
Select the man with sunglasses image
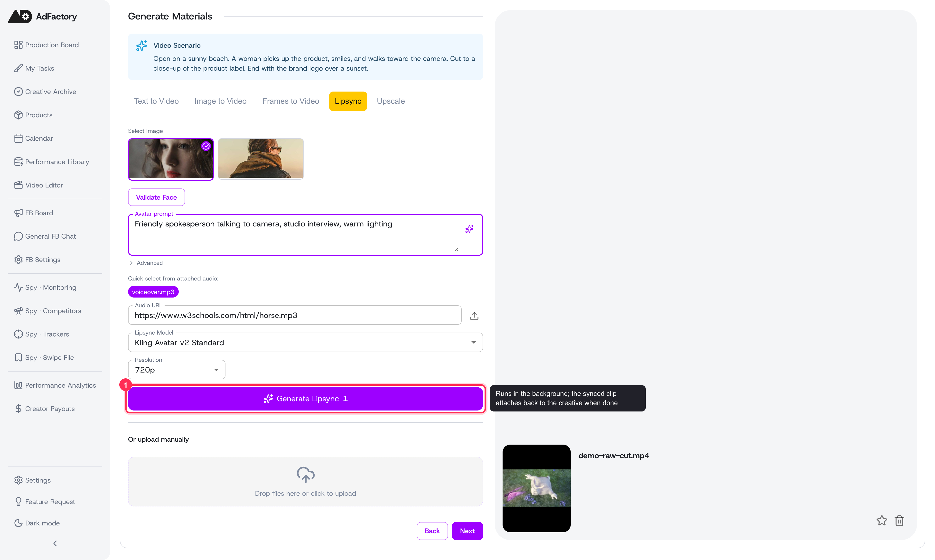pyautogui.click(x=260, y=159)
